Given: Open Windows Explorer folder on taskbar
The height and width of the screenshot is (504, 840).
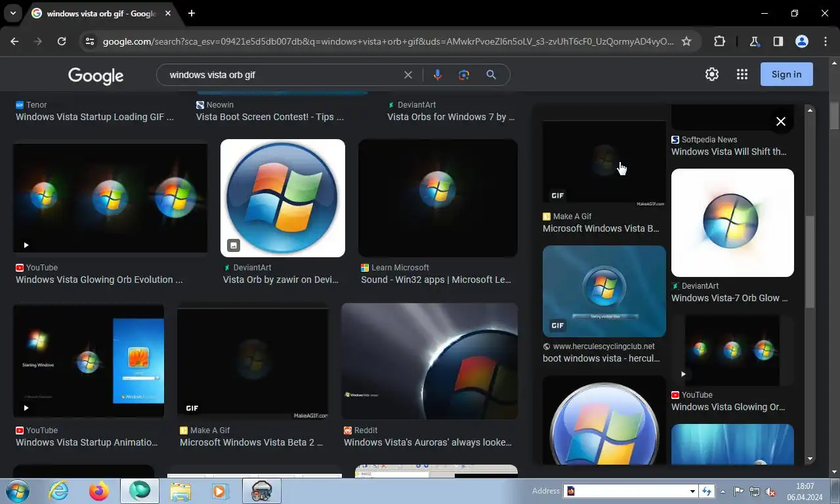Looking at the screenshot, I should click(180, 491).
